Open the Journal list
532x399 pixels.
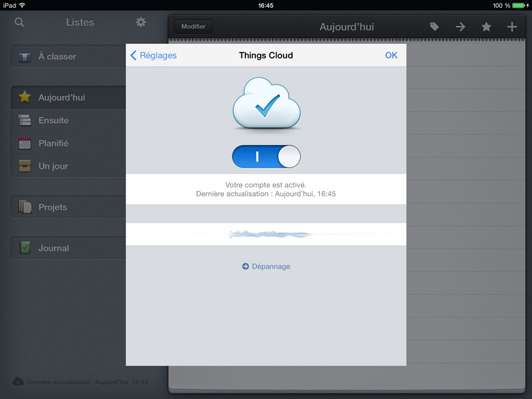[x=68, y=248]
